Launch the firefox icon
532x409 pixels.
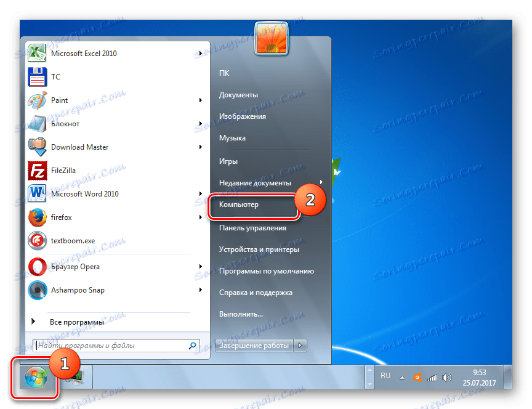coord(38,217)
